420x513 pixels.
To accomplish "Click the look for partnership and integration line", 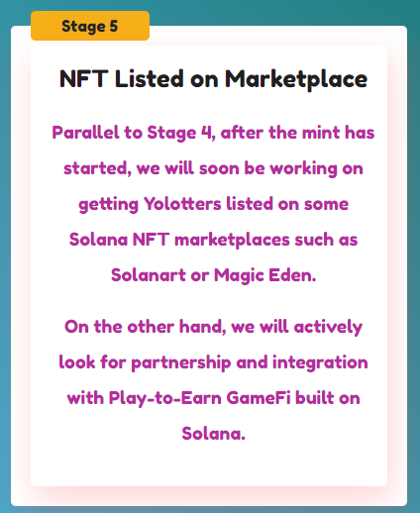I will coord(213,362).
